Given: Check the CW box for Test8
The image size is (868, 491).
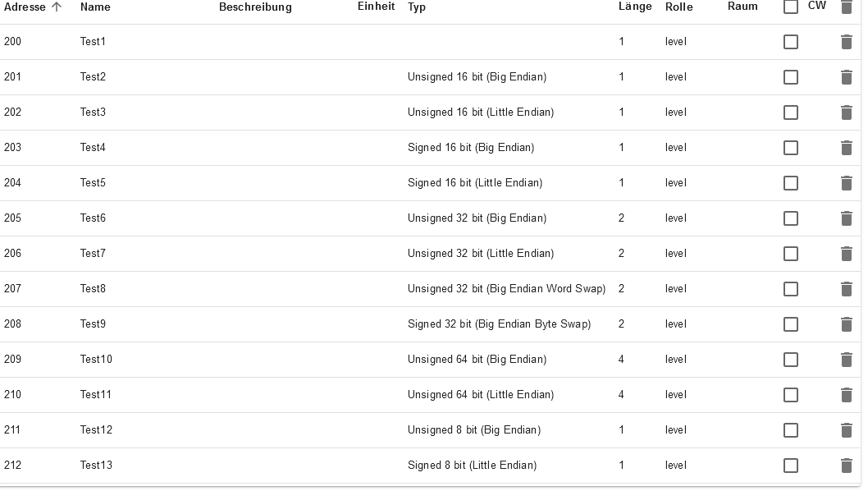Looking at the screenshot, I should coord(791,289).
